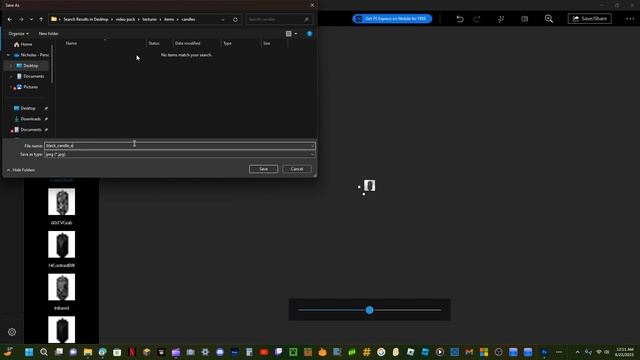The height and width of the screenshot is (360, 640).
Task: Click Save/Share button in PS Express
Action: tap(589, 19)
